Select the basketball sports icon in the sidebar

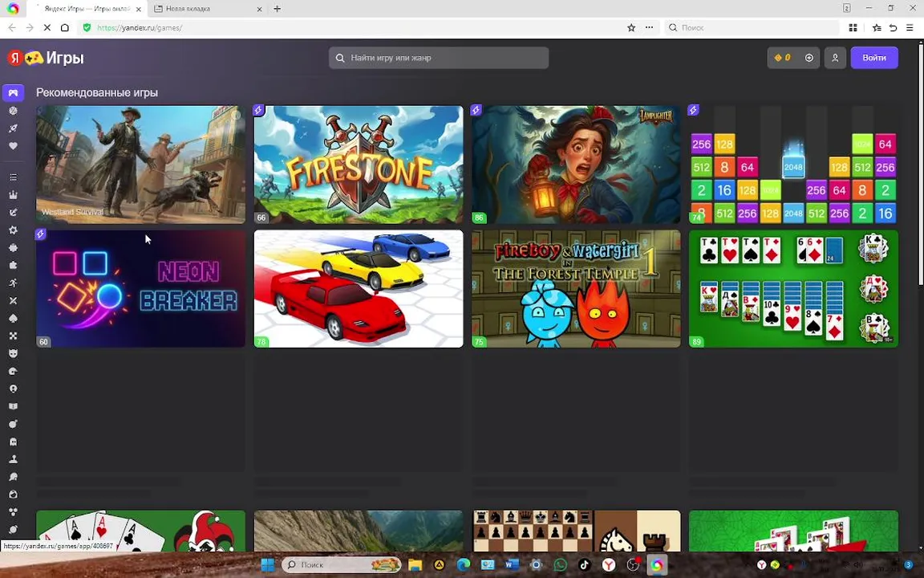[x=13, y=110]
